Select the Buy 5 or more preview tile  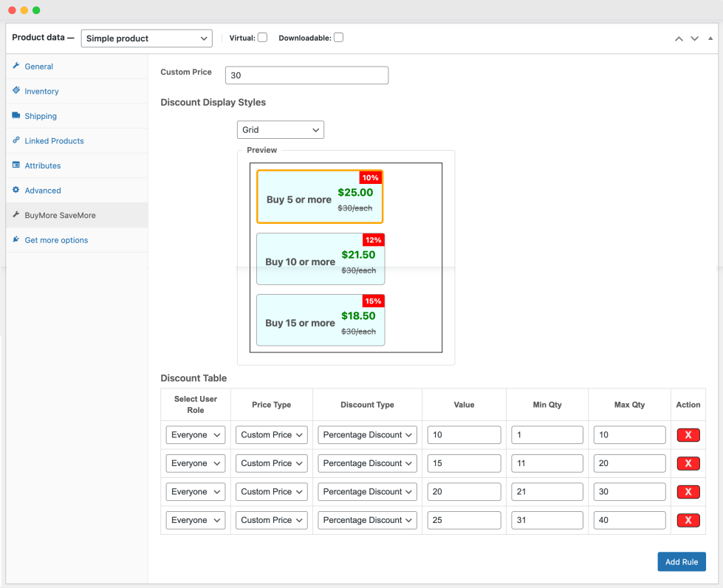[320, 196]
